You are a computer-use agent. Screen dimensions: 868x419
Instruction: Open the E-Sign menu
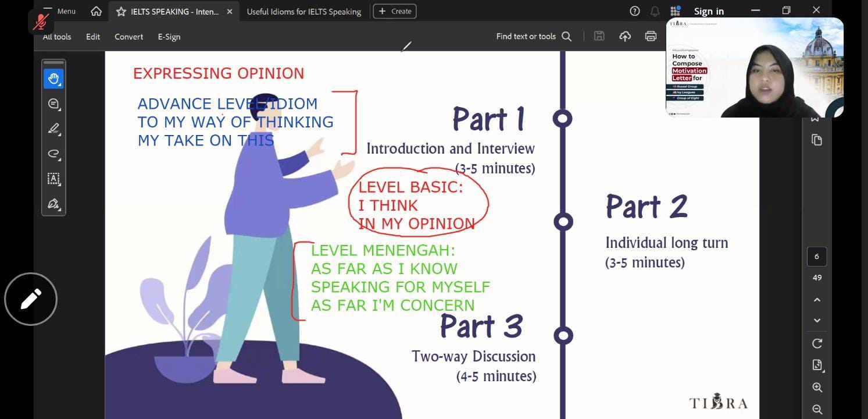pos(169,37)
